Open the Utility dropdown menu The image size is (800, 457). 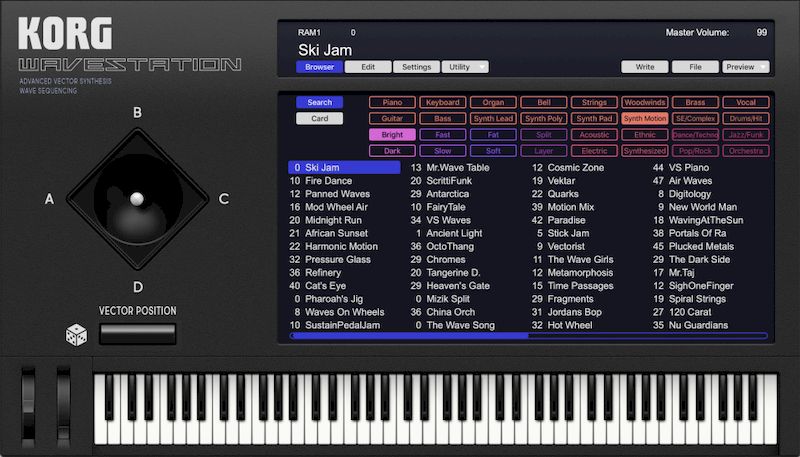(x=465, y=67)
